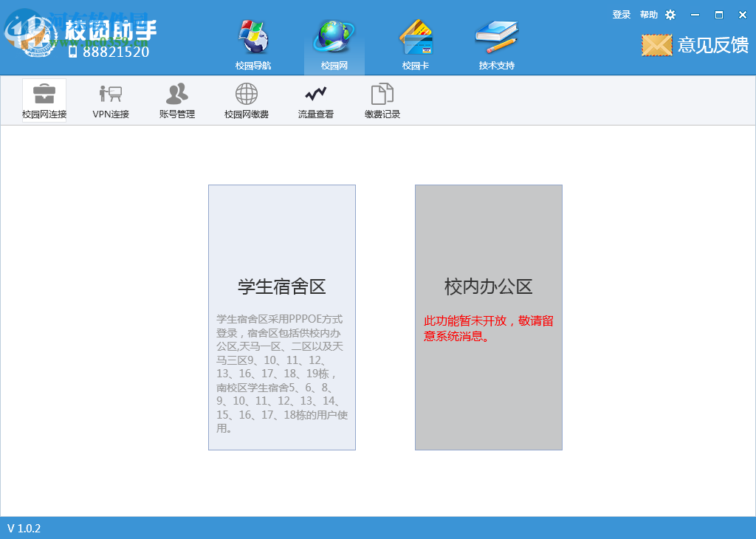The image size is (756, 539).
Task: Click the V 1.0.2 version label
Action: pos(24,528)
